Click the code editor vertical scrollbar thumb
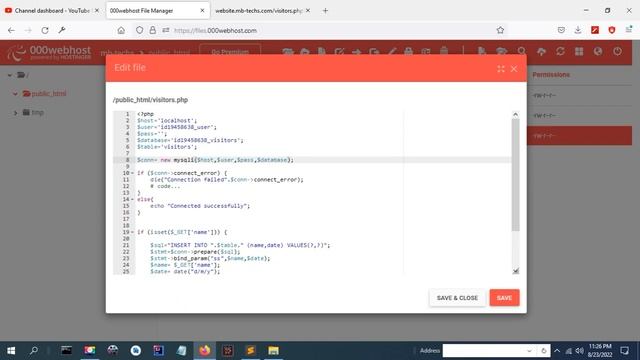The width and height of the screenshot is (640, 360). click(x=516, y=175)
